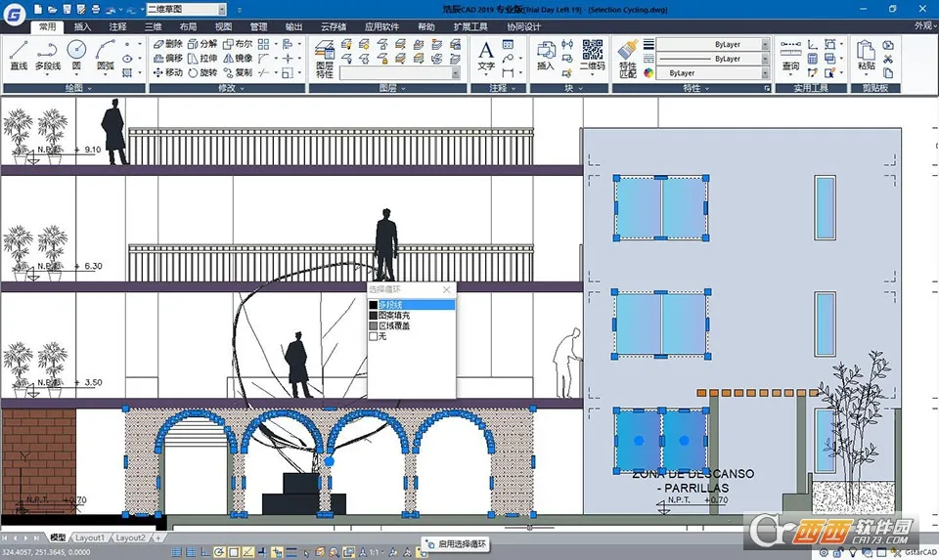Switch to the 插入 ribbon tab
This screenshot has width=939, height=560.
83,27
